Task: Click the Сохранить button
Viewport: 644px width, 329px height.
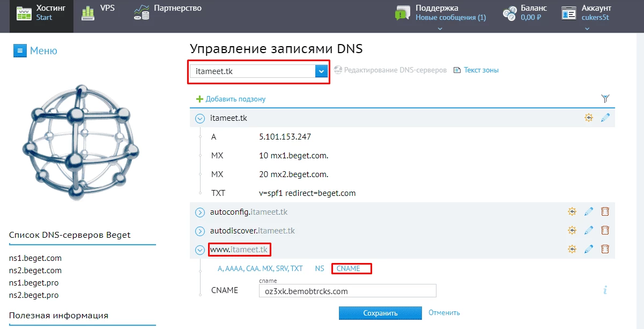Action: [380, 313]
